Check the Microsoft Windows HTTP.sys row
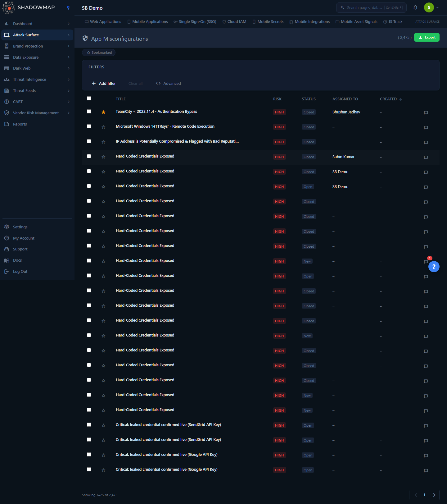 click(89, 126)
